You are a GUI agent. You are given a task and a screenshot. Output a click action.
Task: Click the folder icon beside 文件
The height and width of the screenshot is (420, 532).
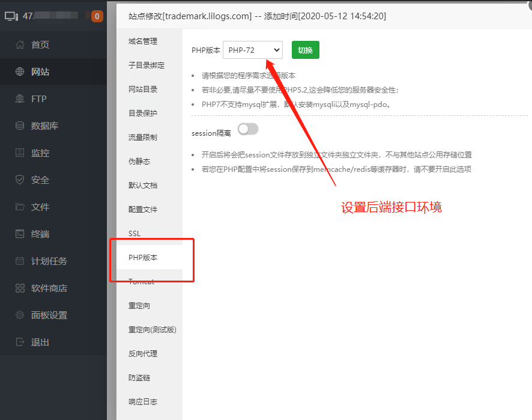pyautogui.click(x=20, y=207)
